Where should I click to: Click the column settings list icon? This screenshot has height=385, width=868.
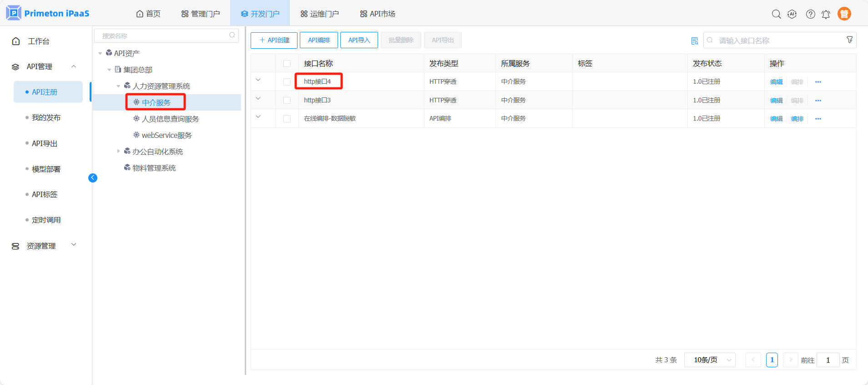pyautogui.click(x=694, y=41)
